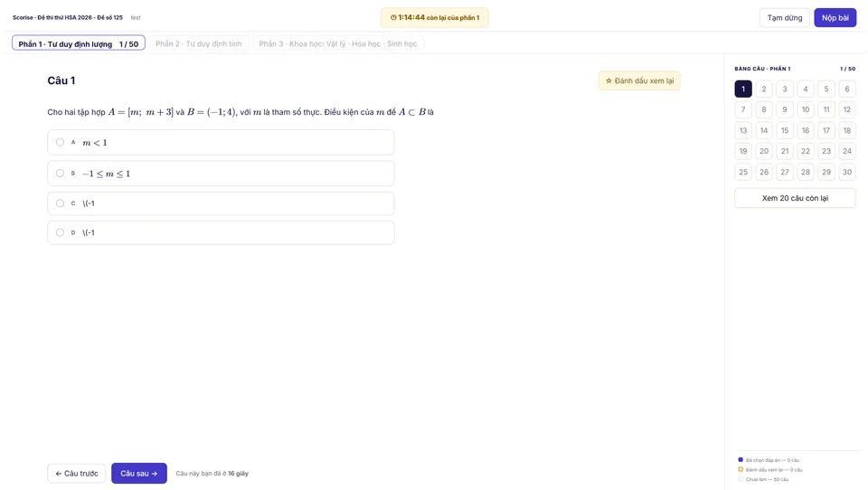Viewport: 868px width, 490px height.
Task: Jump to question 6 in the question grid
Action: click(x=847, y=89)
